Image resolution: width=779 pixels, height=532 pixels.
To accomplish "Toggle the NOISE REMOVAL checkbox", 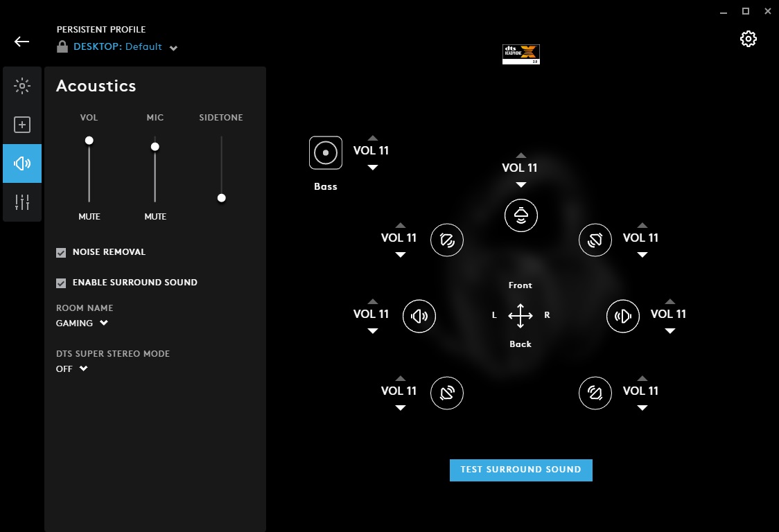I will [60, 253].
